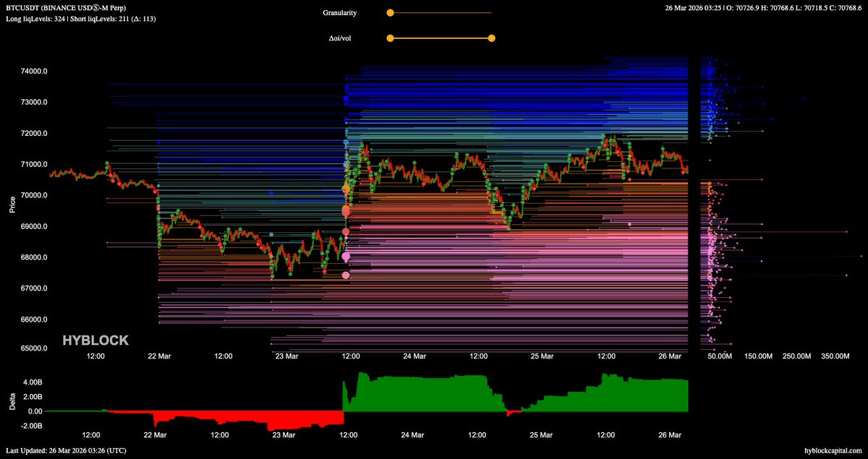This screenshot has height=459, width=868.
Task: Click the OHLC timestamp readout at top right
Action: click(x=765, y=8)
